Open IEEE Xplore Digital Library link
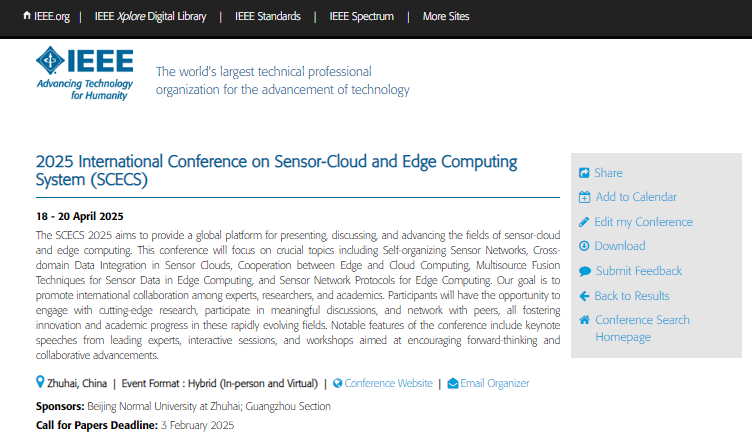Screen dimensions: 752x442 click(150, 16)
